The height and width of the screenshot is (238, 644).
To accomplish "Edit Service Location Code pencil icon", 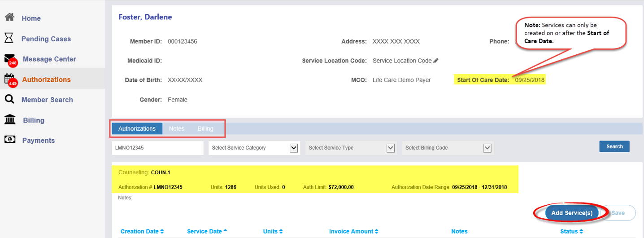I will coord(436,61).
